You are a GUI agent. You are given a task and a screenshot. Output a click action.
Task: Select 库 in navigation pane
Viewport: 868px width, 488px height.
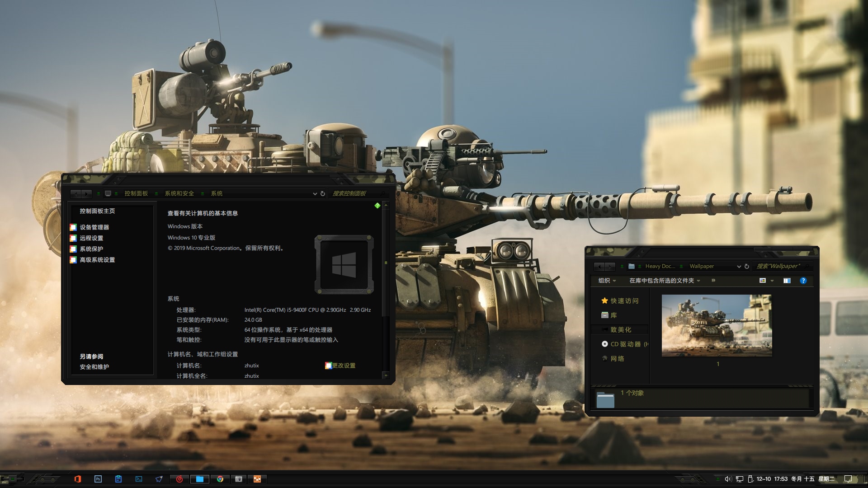(609, 315)
